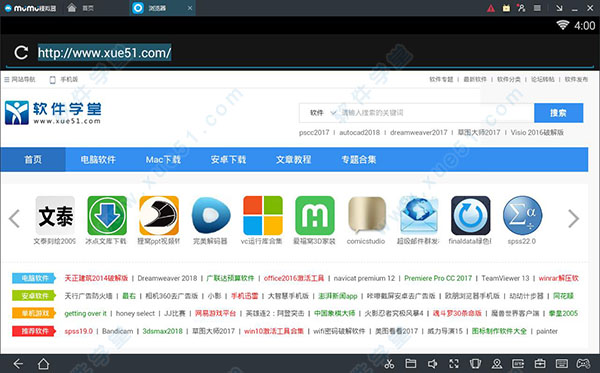
Task: Open the location pin icon
Action: pyautogui.click(x=497, y=363)
